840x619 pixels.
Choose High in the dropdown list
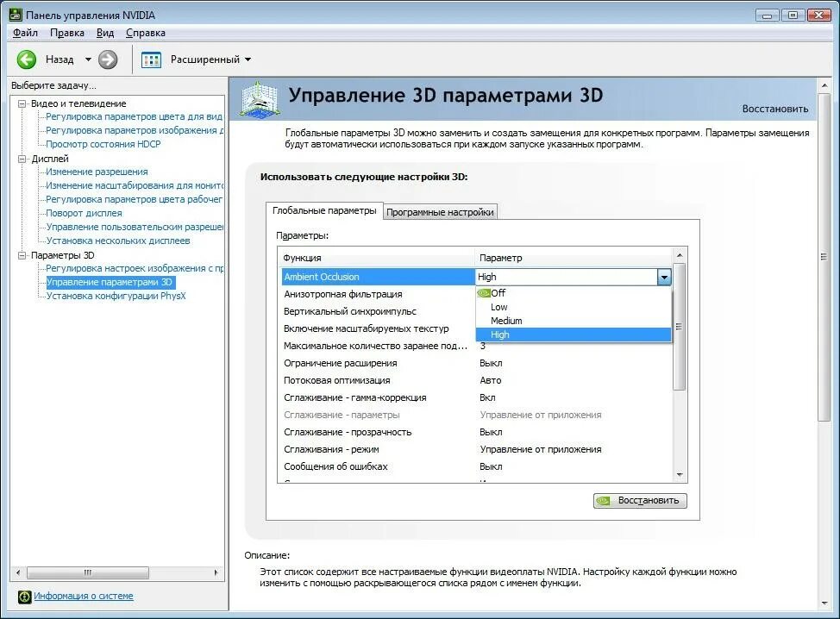pos(574,335)
